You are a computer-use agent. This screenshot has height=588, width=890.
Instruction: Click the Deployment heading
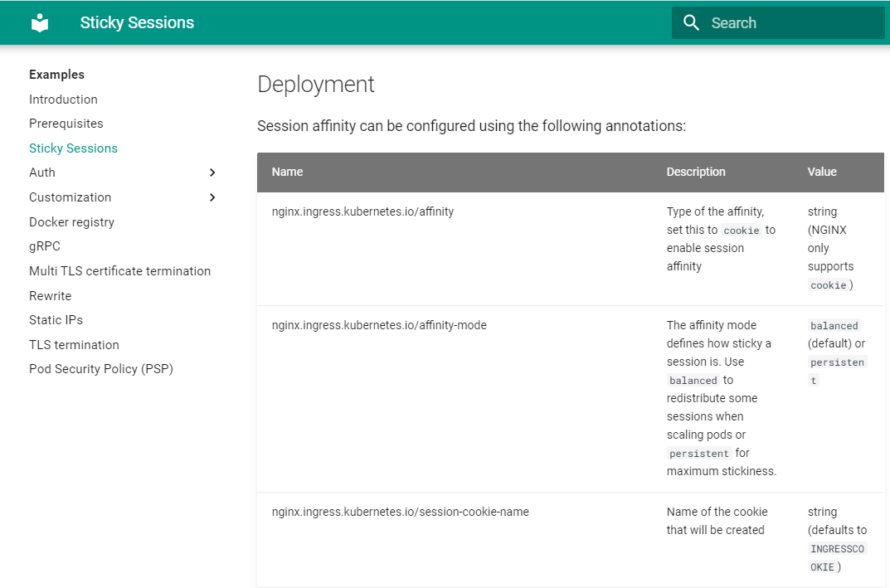click(315, 84)
